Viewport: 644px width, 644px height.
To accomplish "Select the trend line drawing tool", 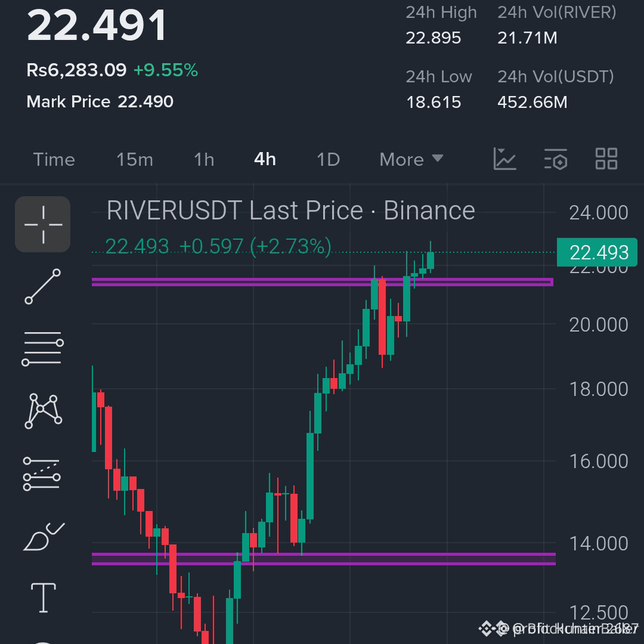I will click(43, 287).
